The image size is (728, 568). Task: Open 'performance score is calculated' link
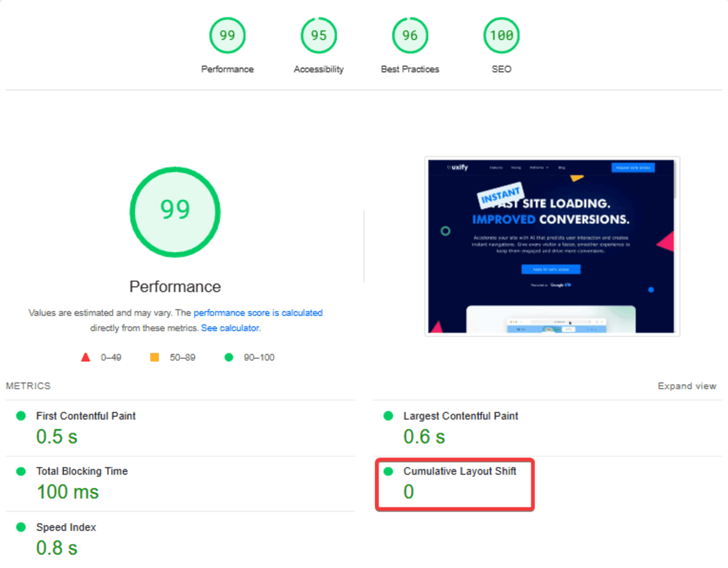point(258,313)
